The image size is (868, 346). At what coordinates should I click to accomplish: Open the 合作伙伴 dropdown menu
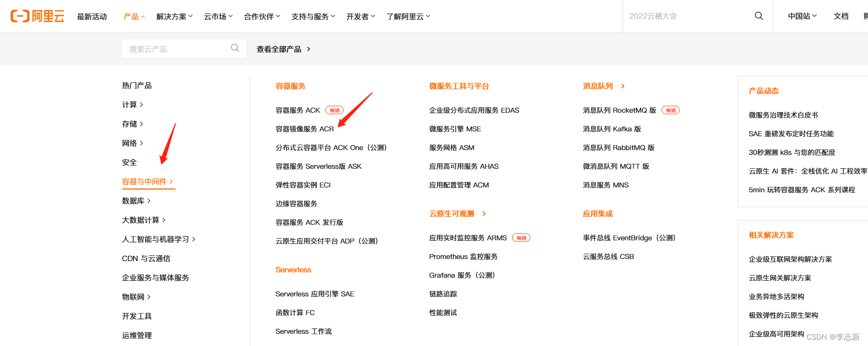click(x=262, y=17)
